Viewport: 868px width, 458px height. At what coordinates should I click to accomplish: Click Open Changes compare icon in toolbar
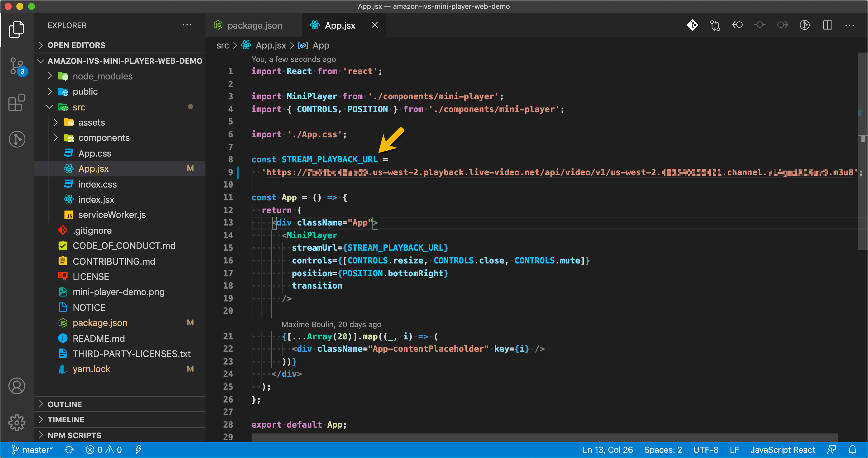[x=715, y=25]
